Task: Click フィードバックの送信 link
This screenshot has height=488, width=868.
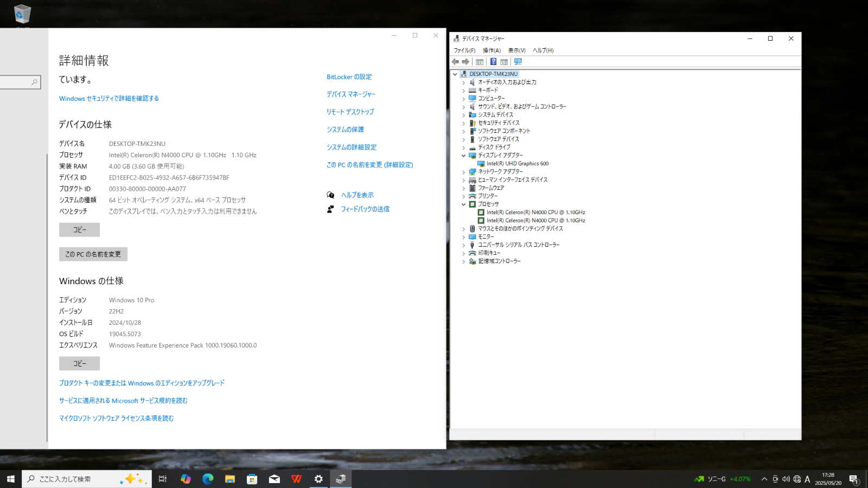Action: [365, 209]
